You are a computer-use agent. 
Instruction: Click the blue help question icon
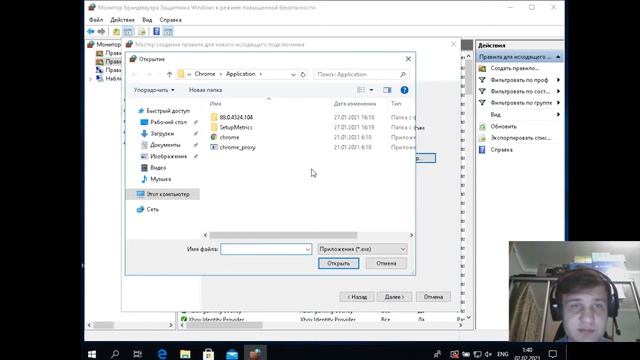404,90
